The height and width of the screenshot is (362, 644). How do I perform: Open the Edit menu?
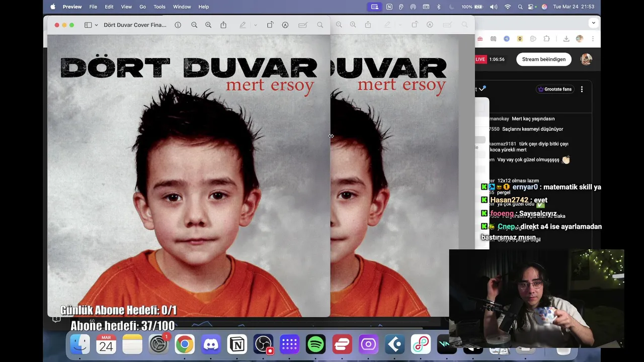point(109,7)
